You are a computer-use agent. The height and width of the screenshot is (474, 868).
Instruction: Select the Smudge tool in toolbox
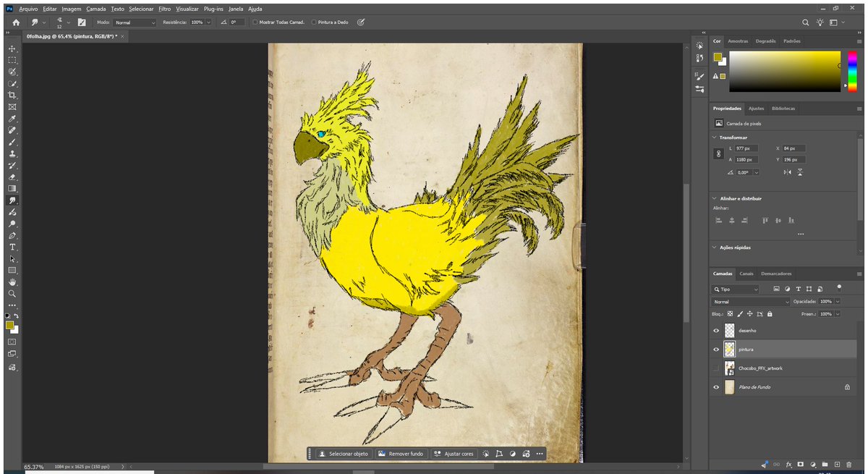click(12, 200)
